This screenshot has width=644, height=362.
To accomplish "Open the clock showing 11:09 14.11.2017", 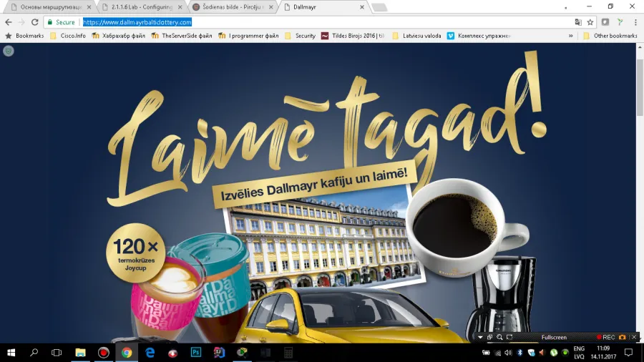I will 603,353.
